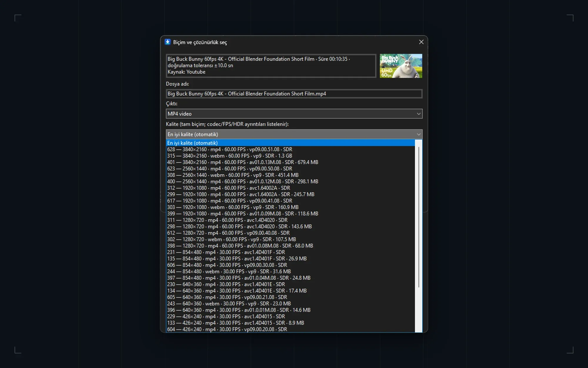The image size is (588, 368).
Task: Open the Çıktı MP4 video dropdown
Action: pyautogui.click(x=294, y=114)
